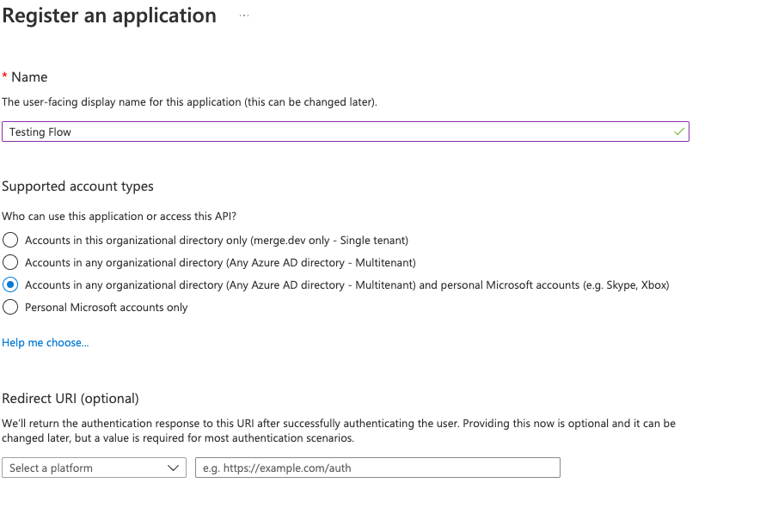The image size is (766, 532).
Task: Open the Help me choose link
Action: click(x=46, y=342)
